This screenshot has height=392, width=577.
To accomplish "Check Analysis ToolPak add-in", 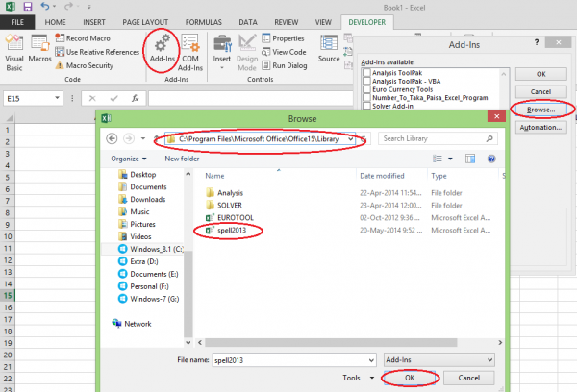I will point(366,72).
